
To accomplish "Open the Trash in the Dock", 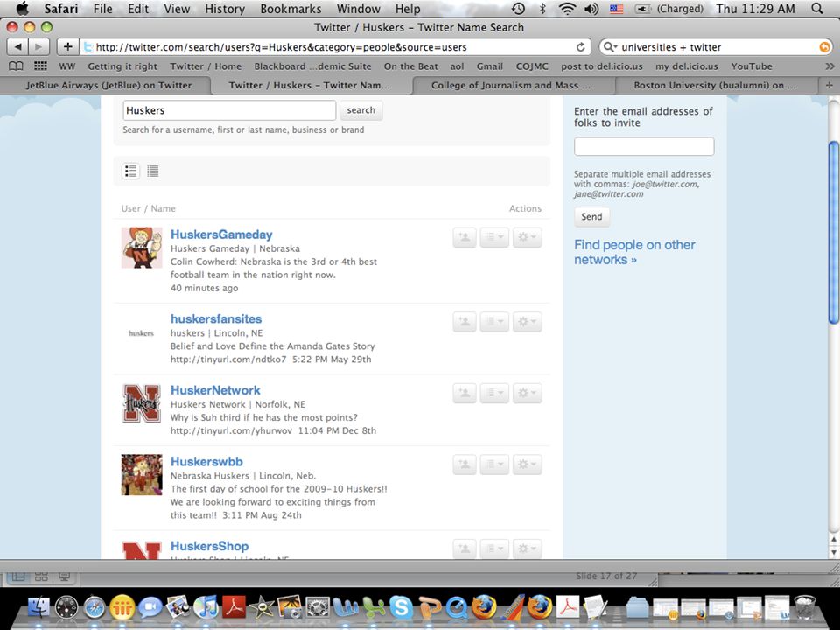I will (x=805, y=607).
